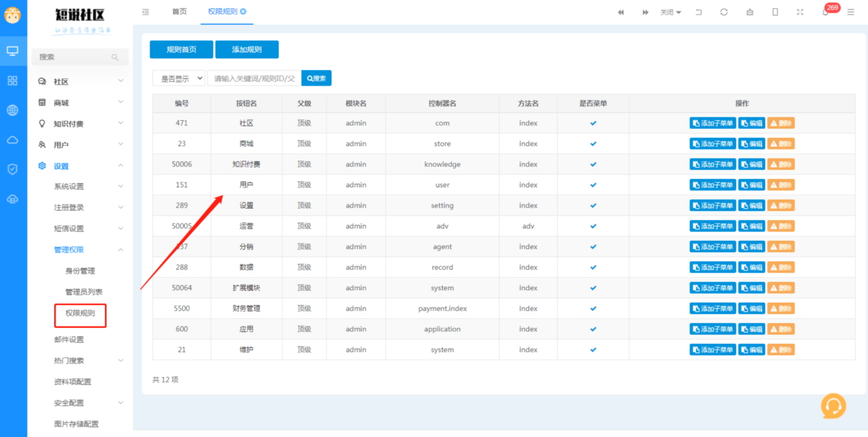Click 编辑 for the 财务管理 row

(x=751, y=309)
